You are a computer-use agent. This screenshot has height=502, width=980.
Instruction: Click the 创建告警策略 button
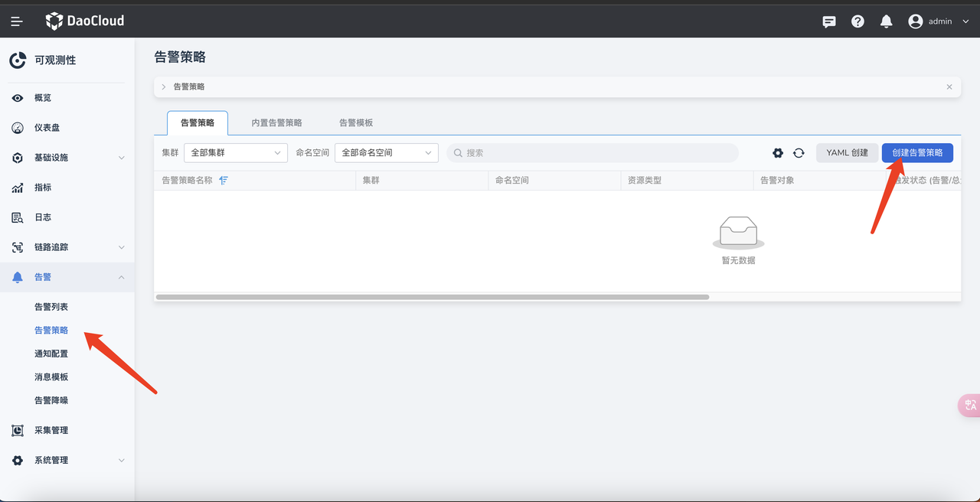[x=917, y=153]
